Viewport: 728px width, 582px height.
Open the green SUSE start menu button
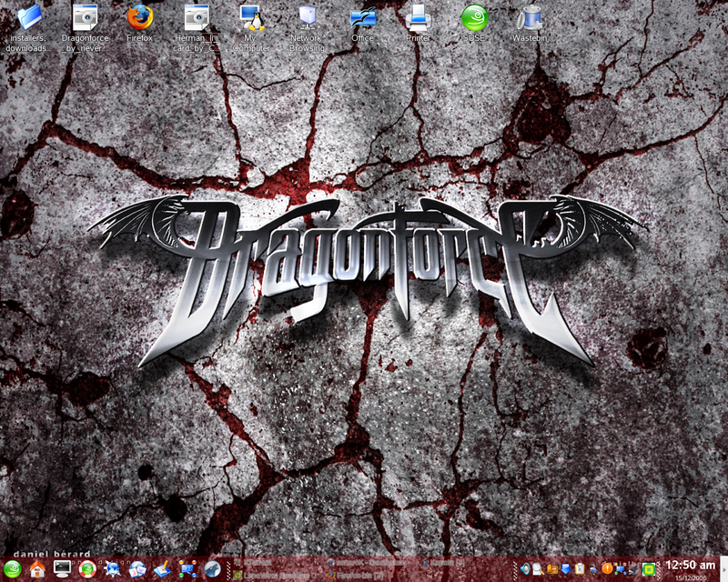[13, 568]
